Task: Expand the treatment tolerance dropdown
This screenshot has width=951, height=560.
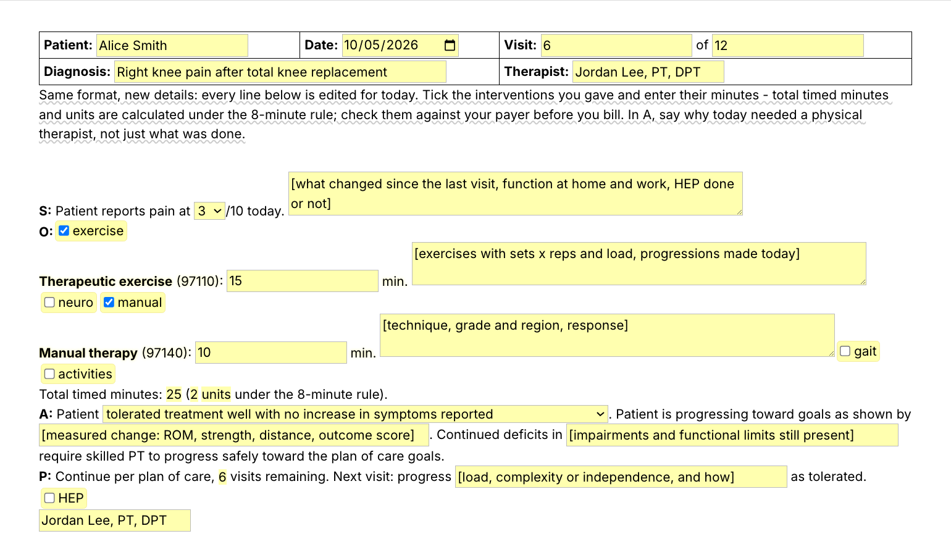Action: coord(356,414)
